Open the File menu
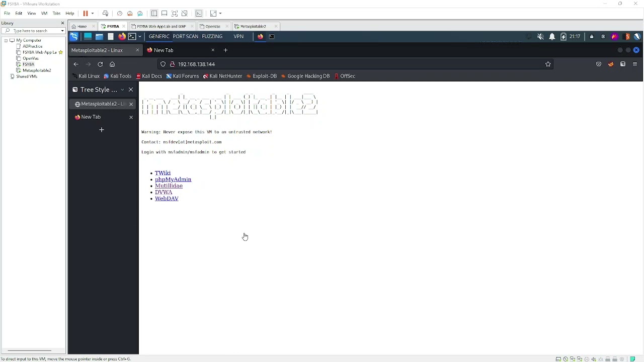644x362 pixels. tap(7, 14)
